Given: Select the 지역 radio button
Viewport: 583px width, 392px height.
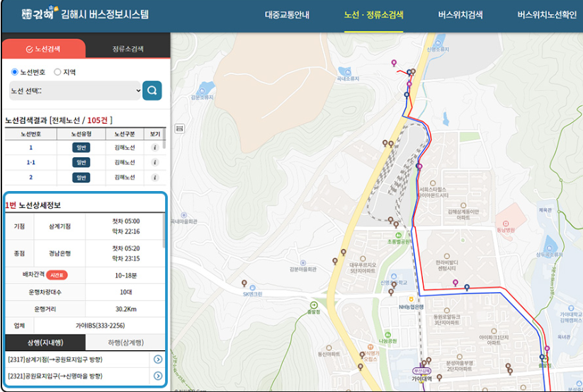Looking at the screenshot, I should 57,71.
